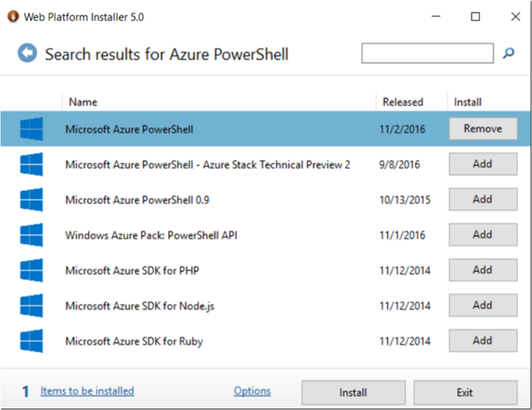Viewport: 532px width, 410px height.
Task: Click the Name column header
Action: (x=83, y=102)
